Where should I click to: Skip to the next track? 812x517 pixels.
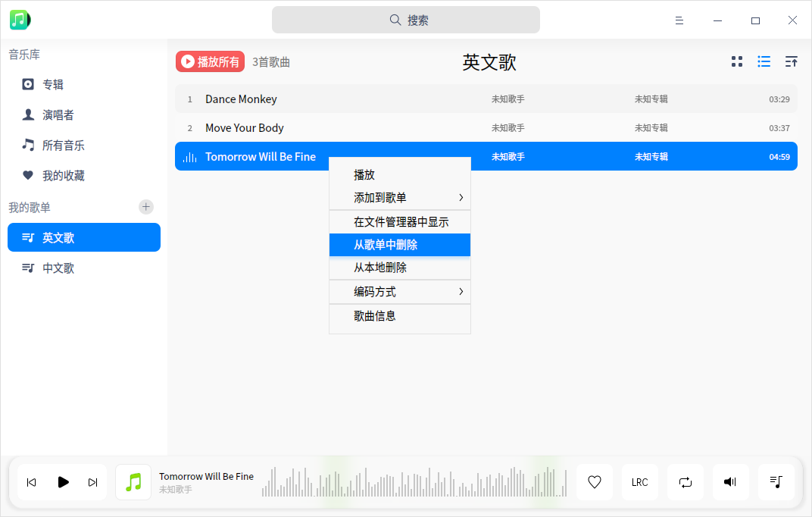[92, 482]
